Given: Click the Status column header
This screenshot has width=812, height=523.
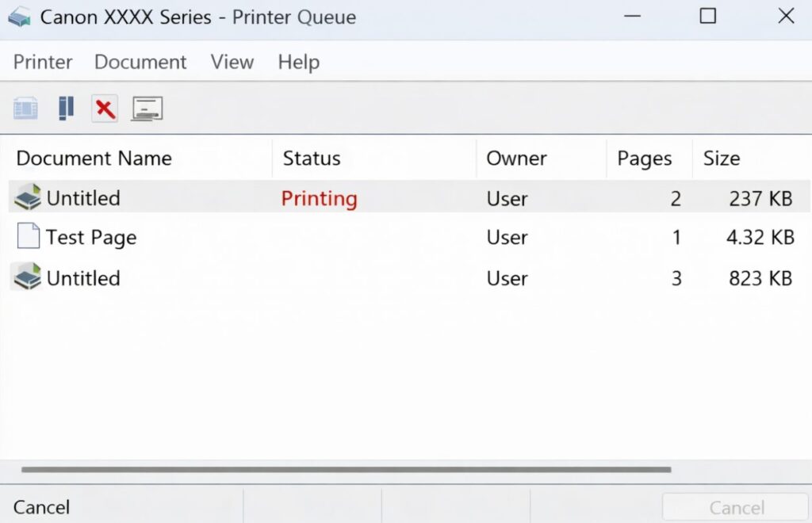Looking at the screenshot, I should click(311, 158).
